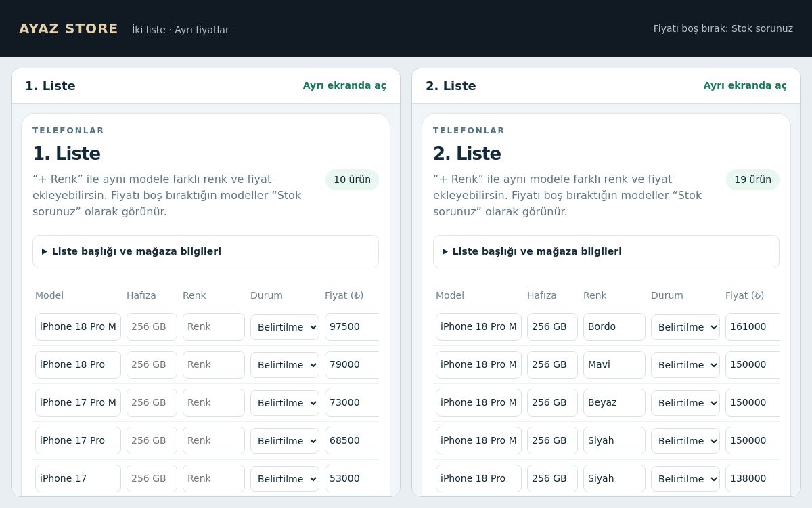Click the 19 ürün badge
Viewport: 812px width, 508px height.
[752, 179]
